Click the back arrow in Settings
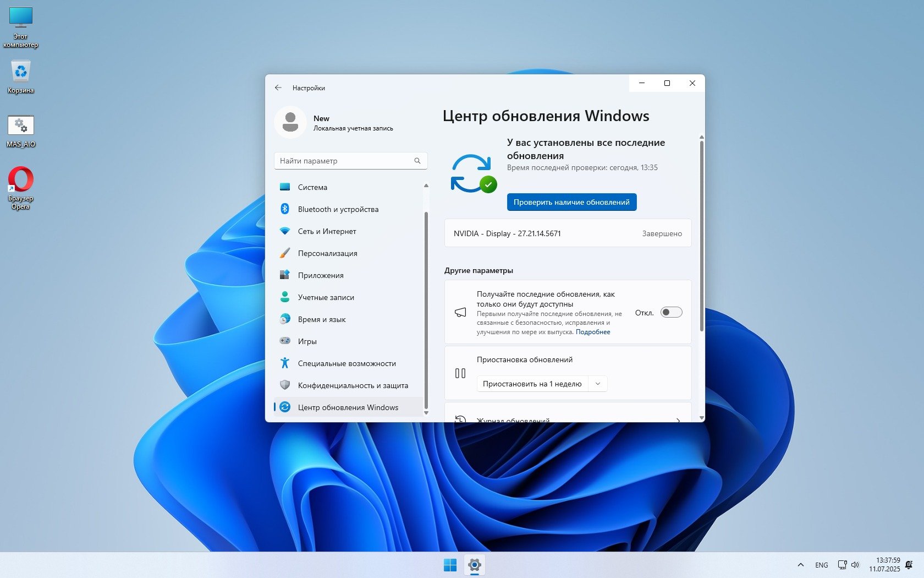924x578 pixels. coord(278,88)
